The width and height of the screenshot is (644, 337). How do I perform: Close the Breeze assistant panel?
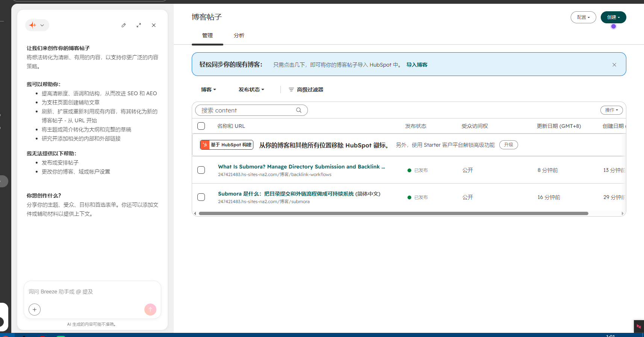[x=154, y=25]
